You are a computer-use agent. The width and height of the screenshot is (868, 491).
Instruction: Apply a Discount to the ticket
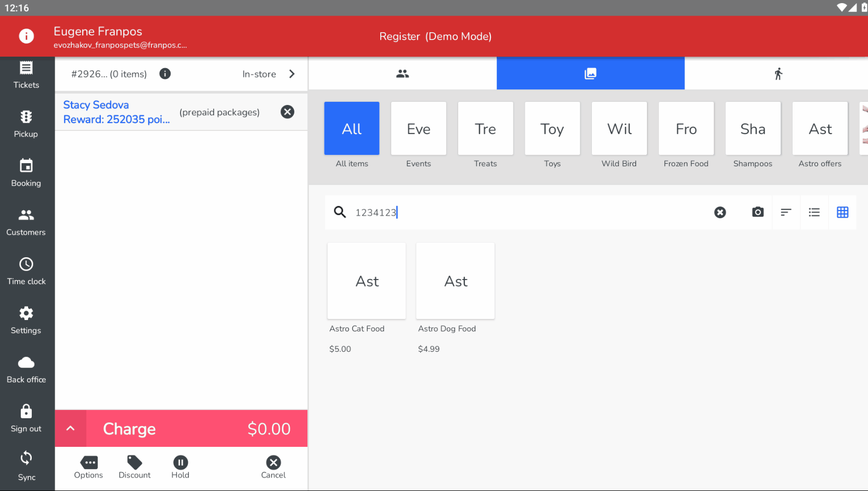[x=135, y=467]
